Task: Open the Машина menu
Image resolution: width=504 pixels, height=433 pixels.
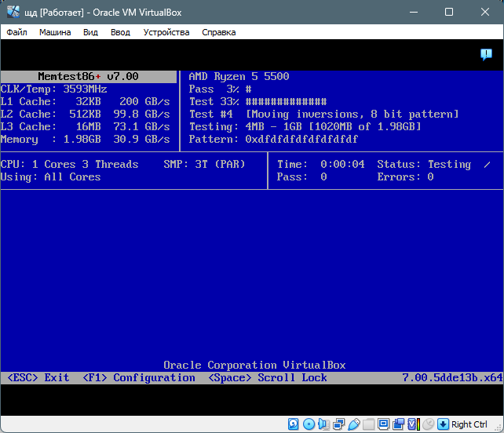Action: (55, 32)
